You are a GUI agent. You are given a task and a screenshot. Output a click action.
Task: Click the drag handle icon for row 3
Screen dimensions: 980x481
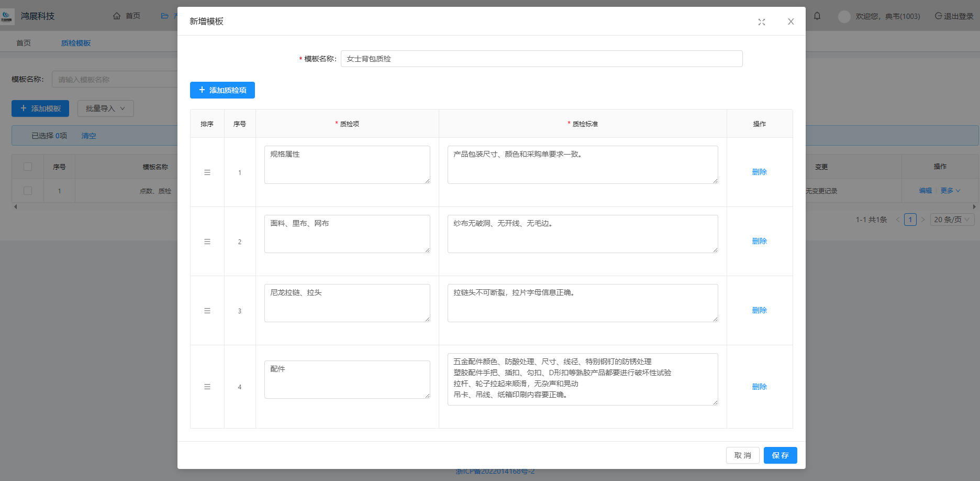pos(207,311)
